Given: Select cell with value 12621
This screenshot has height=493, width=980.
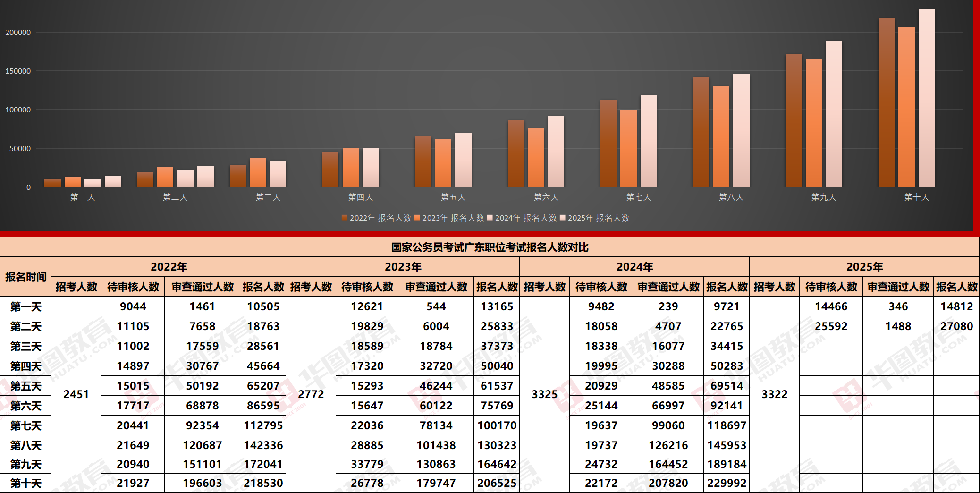Looking at the screenshot, I should (x=367, y=306).
